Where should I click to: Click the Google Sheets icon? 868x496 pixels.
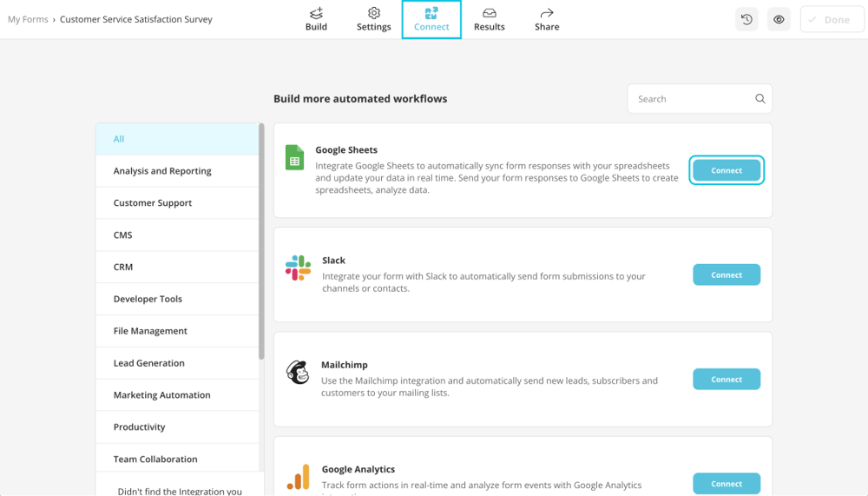point(294,157)
